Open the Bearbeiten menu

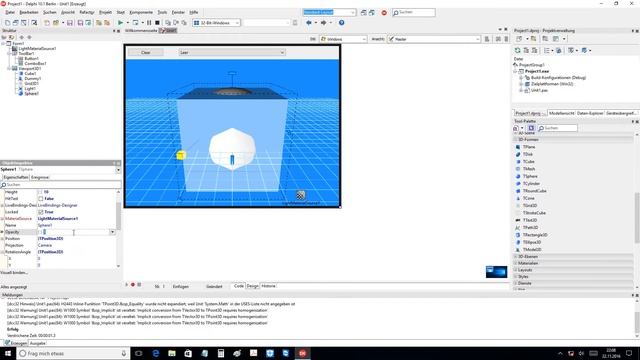[29, 13]
